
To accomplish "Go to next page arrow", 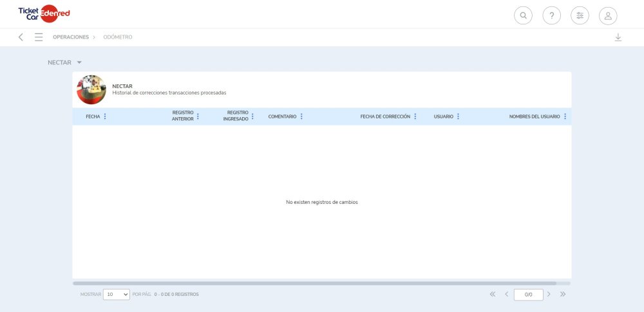I will [549, 295].
